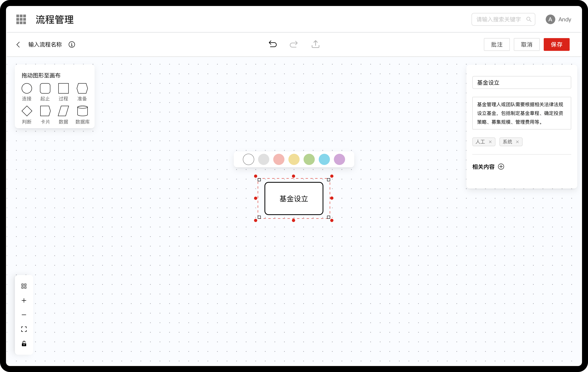Fit canvas to screen icon

click(x=24, y=329)
